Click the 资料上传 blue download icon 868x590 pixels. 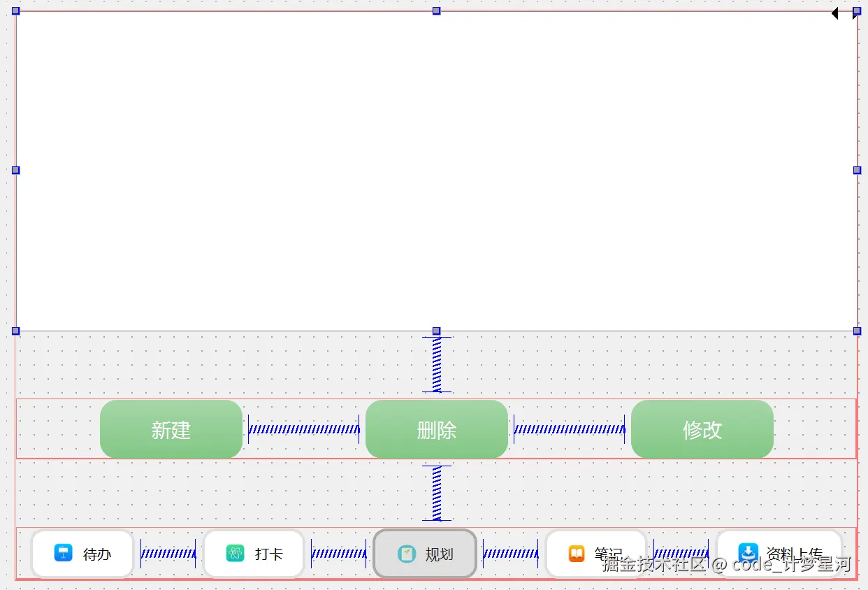click(x=748, y=553)
